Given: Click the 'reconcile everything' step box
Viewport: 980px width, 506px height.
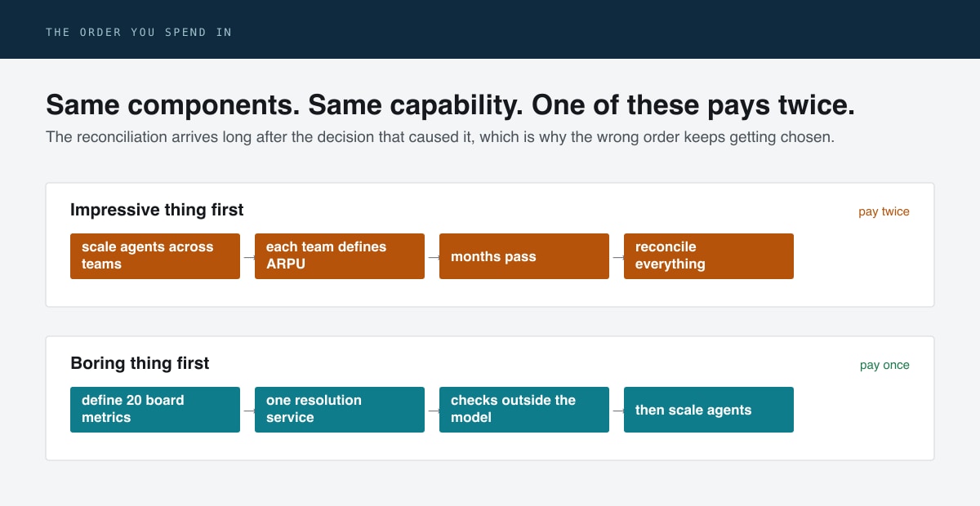Looking at the screenshot, I should [709, 256].
